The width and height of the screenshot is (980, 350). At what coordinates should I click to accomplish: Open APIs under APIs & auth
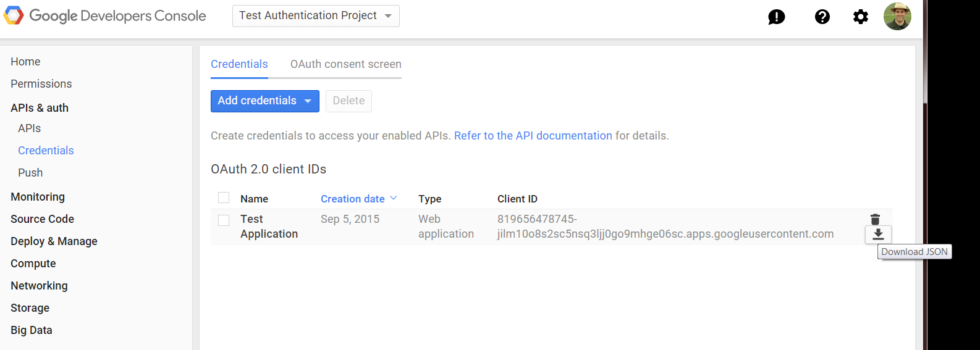coord(29,128)
